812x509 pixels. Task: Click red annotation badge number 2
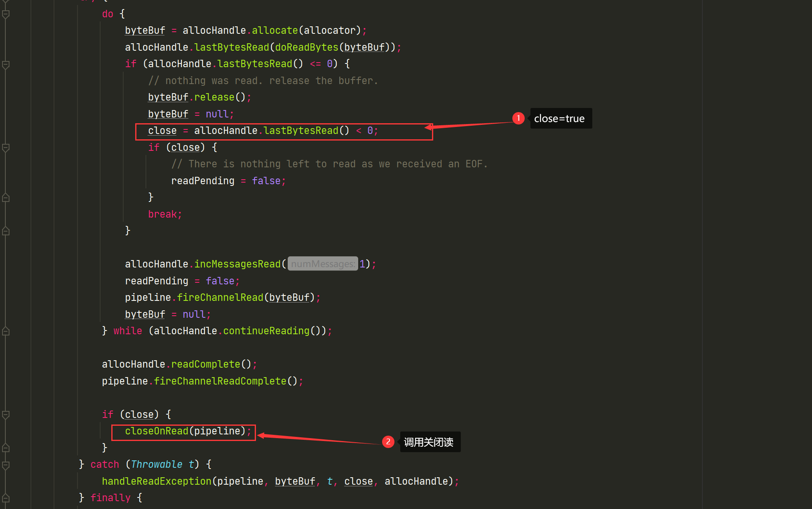(388, 442)
